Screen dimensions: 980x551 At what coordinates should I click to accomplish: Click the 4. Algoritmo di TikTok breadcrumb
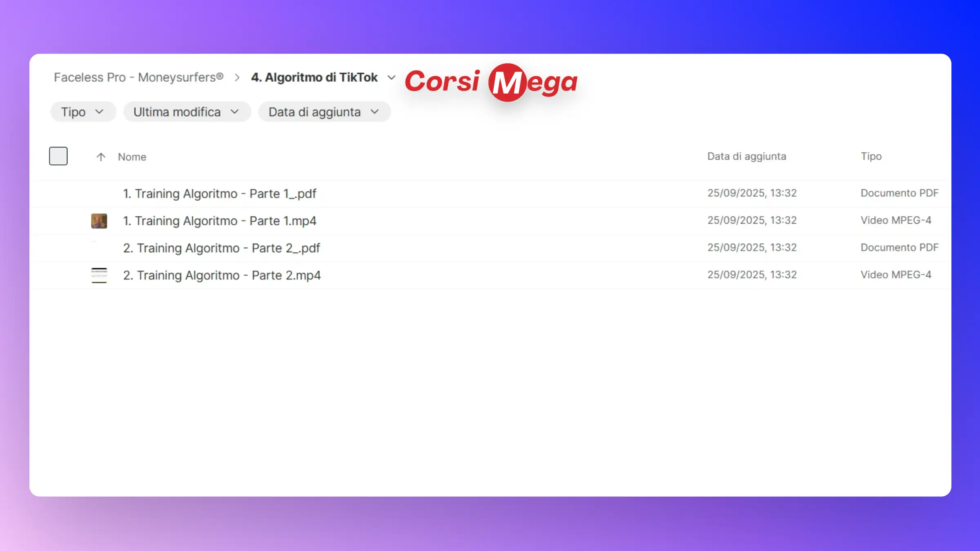[314, 77]
